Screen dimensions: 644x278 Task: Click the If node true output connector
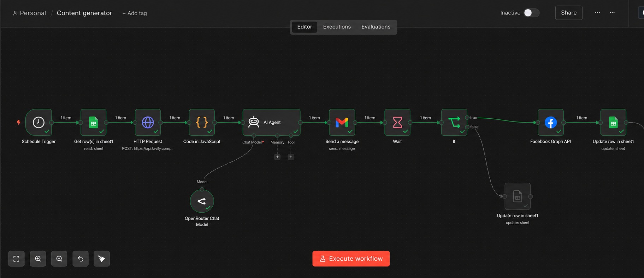467,118
